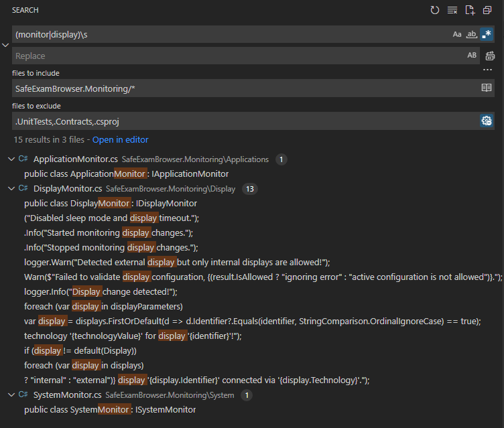Toggle Preserve Case in replace field
This screenshot has width=504, height=428.
(x=472, y=56)
